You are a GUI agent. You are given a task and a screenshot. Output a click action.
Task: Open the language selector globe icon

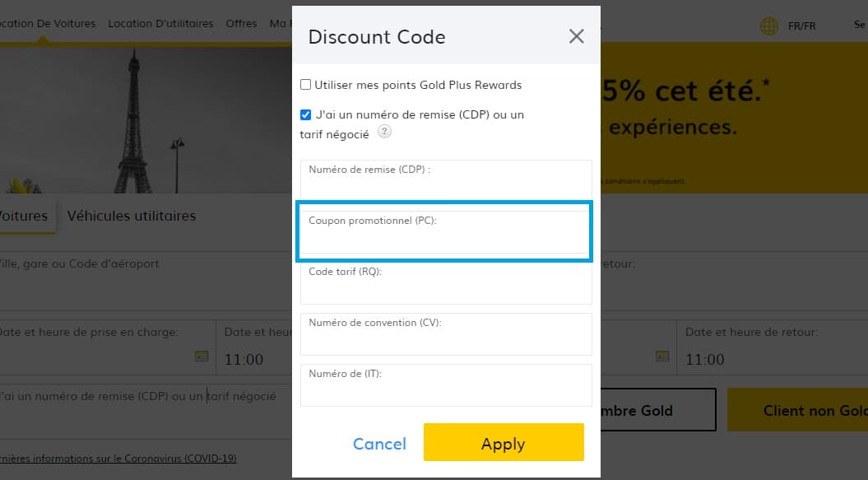click(768, 26)
